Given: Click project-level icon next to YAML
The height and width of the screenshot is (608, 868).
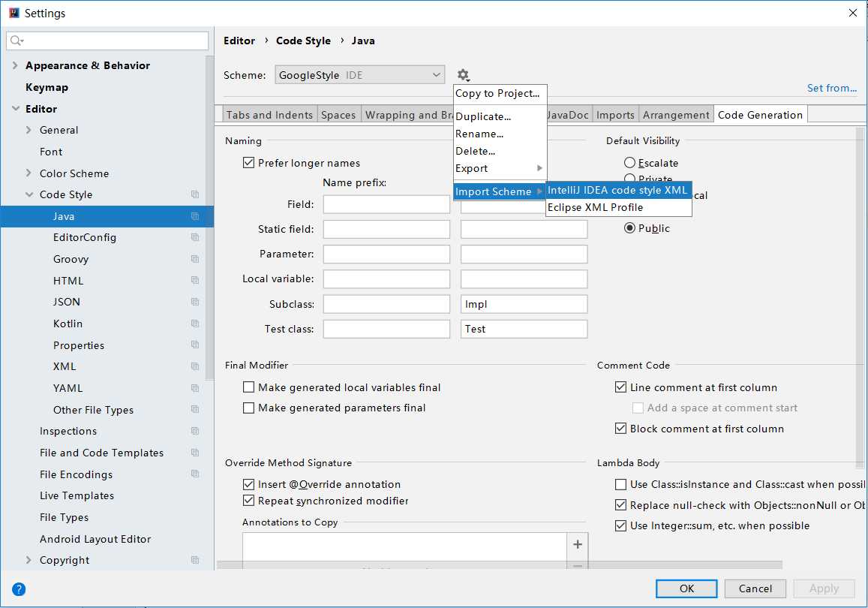Looking at the screenshot, I should point(195,387).
